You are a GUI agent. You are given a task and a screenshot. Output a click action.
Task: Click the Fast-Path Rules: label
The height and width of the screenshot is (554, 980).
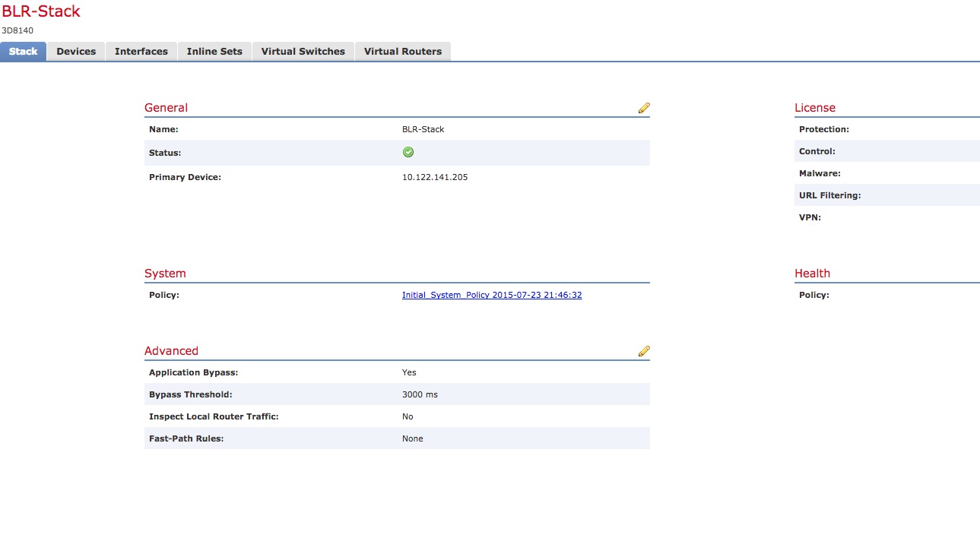click(x=186, y=438)
